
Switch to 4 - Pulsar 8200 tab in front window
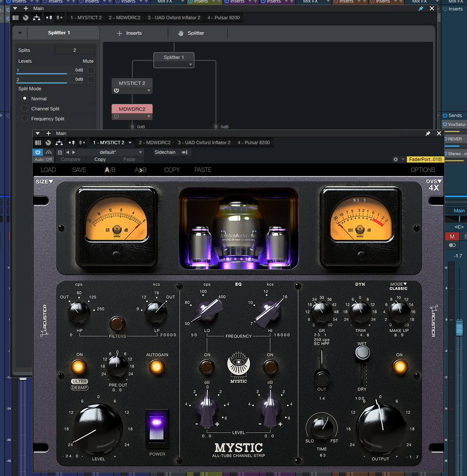[x=253, y=143]
